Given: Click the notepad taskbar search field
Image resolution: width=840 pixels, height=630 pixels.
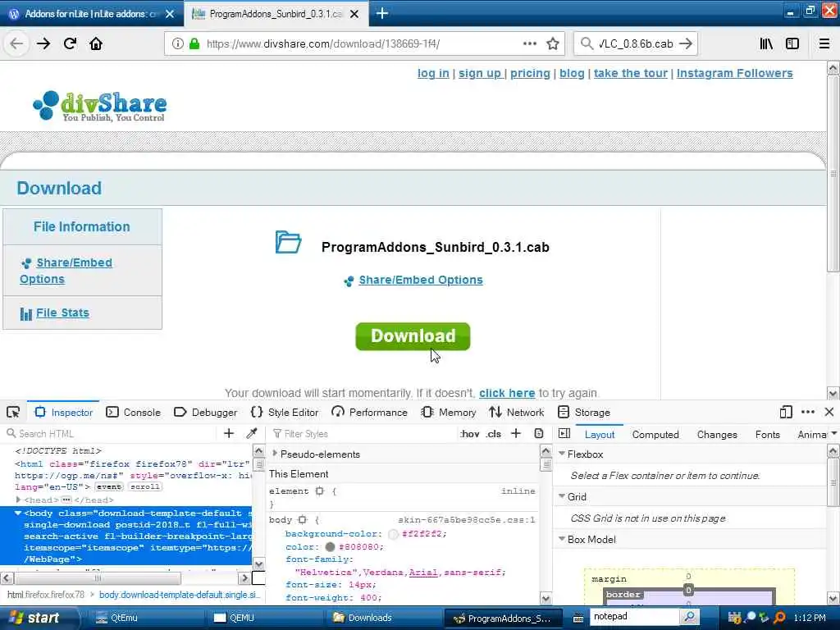Looking at the screenshot, I should [634, 617].
